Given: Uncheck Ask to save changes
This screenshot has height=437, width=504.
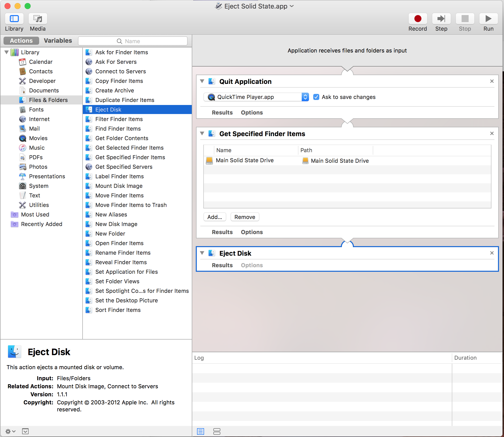Looking at the screenshot, I should (x=316, y=97).
